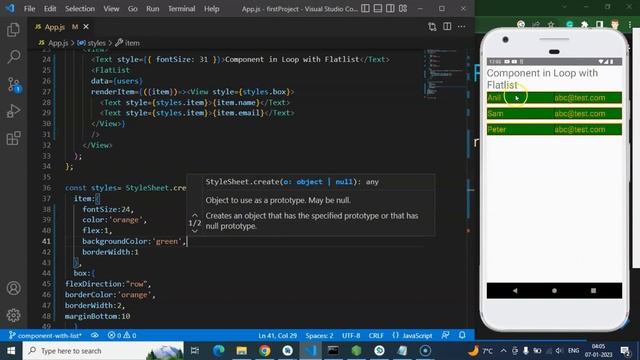This screenshot has height=360, width=640.
Task: Open the Search view in activity bar
Action: (x=13, y=57)
